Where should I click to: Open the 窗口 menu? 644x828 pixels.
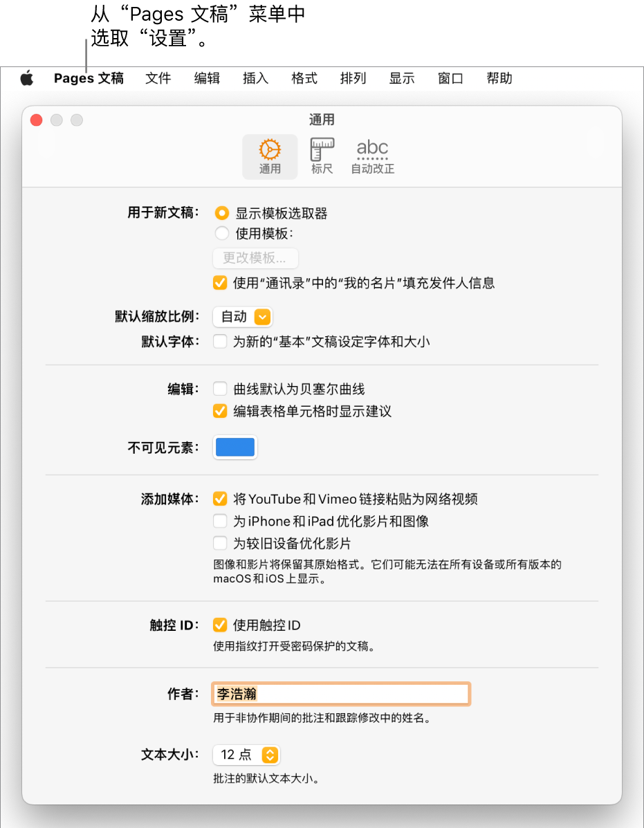451,78
